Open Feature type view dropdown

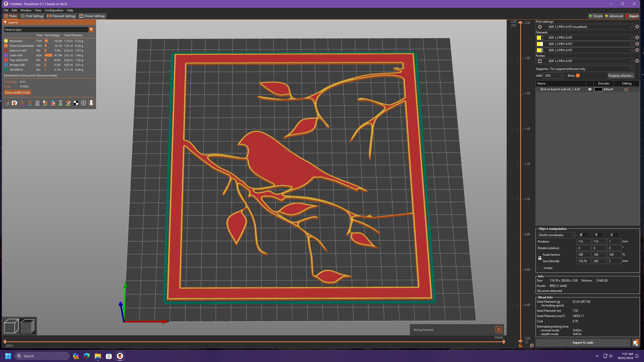click(x=49, y=30)
